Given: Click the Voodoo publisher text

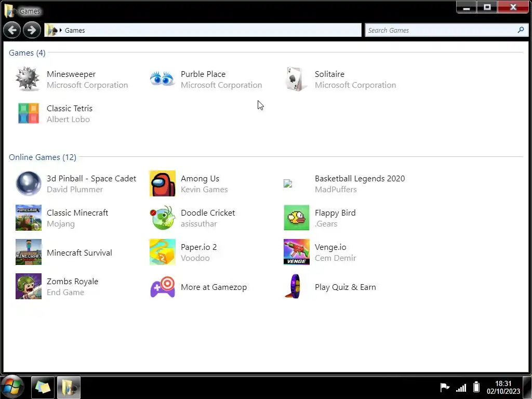Looking at the screenshot, I should [195, 258].
